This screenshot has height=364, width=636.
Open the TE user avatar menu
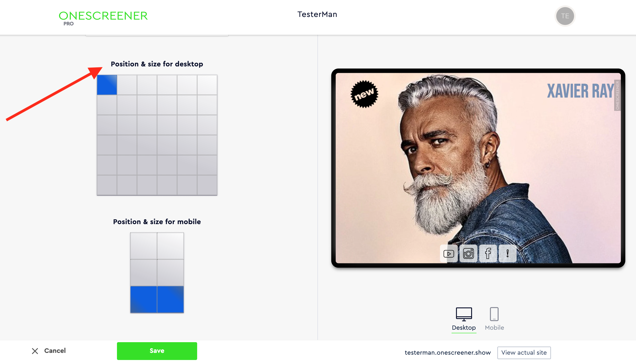pyautogui.click(x=565, y=16)
